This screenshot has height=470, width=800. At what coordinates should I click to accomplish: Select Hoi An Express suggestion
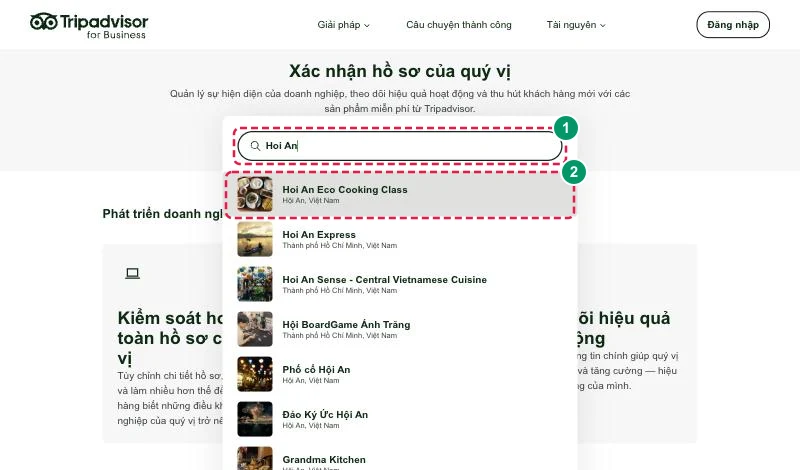[x=400, y=239]
